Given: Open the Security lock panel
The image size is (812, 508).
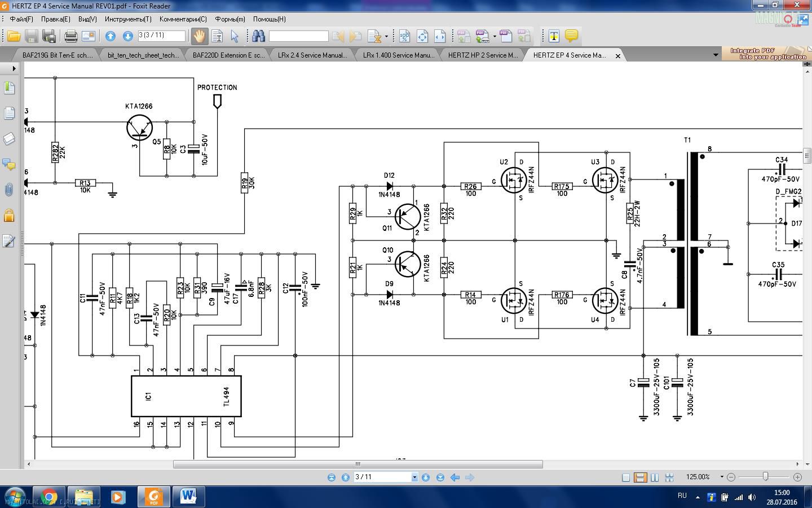Looking at the screenshot, I should pyautogui.click(x=9, y=216).
